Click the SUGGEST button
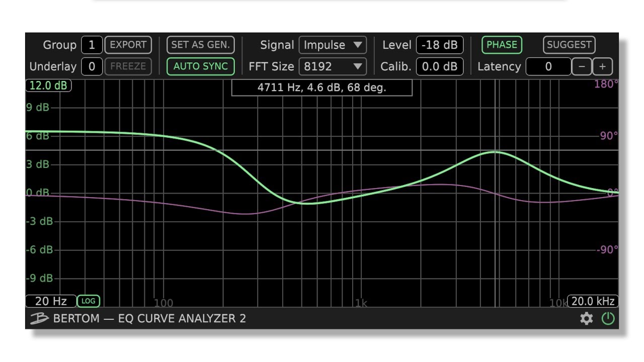The height and width of the screenshot is (362, 644). (x=569, y=45)
